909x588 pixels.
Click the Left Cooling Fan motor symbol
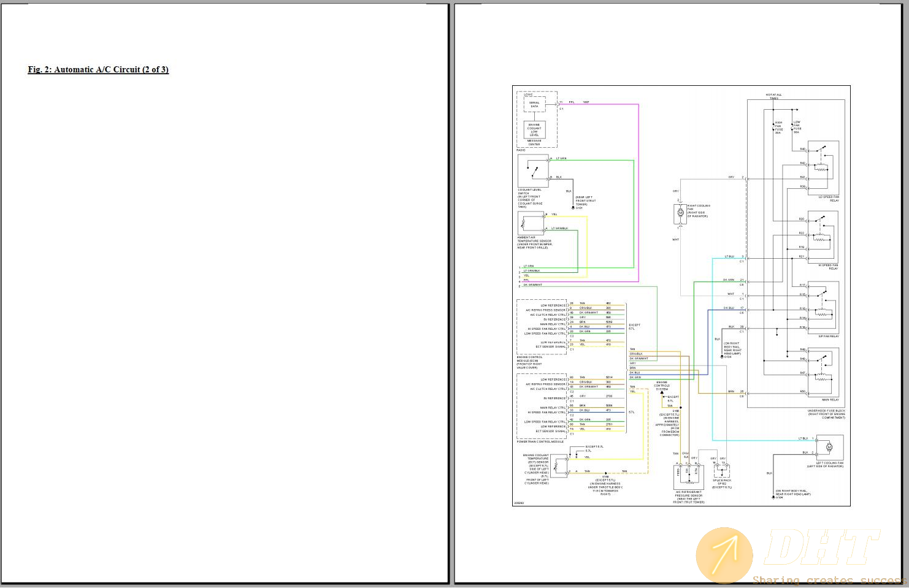(x=829, y=447)
